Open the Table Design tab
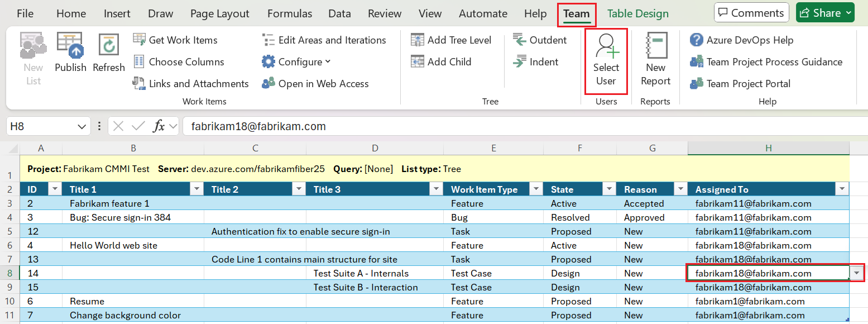The width and height of the screenshot is (868, 324). coord(637,12)
